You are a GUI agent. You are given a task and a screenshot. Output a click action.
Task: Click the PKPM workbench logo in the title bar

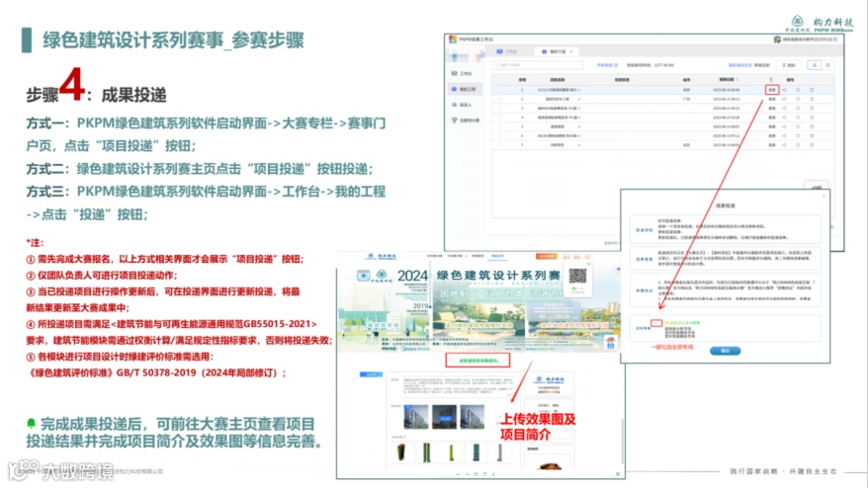(453, 40)
